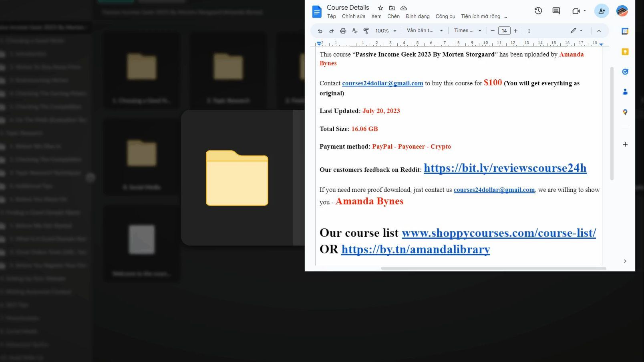Open Google Calendar side panel
Image resolution: width=644 pixels, height=362 pixels.
pyautogui.click(x=625, y=31)
